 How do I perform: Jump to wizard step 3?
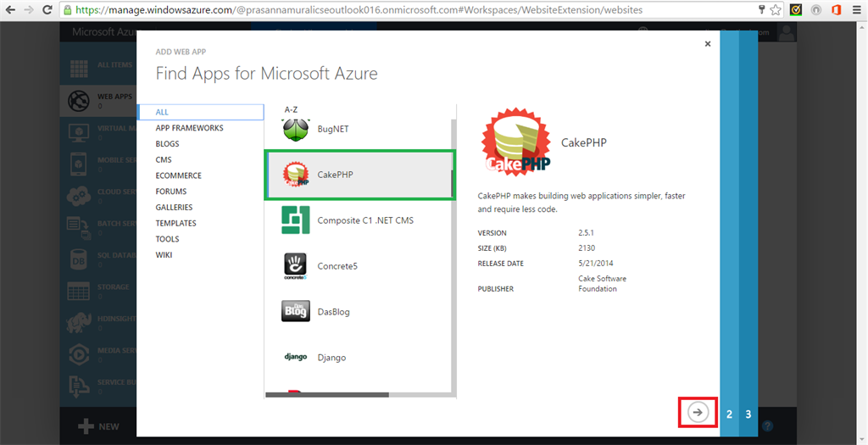click(x=748, y=414)
